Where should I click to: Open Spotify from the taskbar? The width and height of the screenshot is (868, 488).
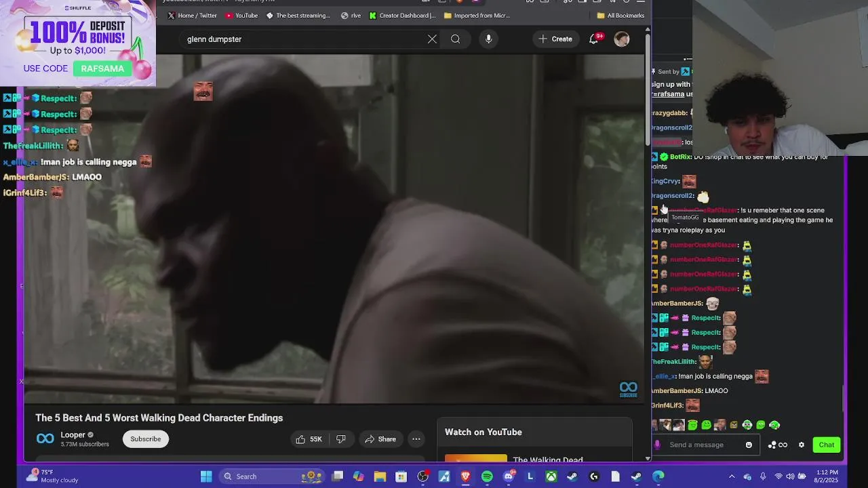487,476
